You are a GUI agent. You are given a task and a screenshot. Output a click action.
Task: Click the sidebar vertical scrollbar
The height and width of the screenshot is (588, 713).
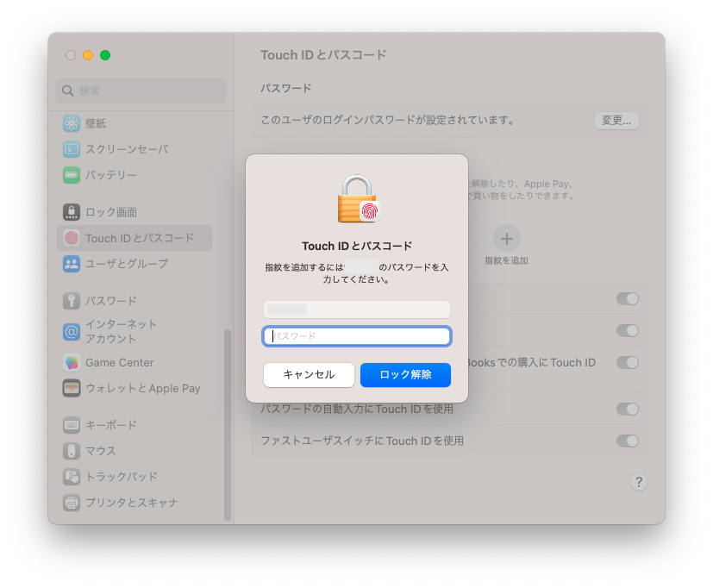(x=228, y=425)
